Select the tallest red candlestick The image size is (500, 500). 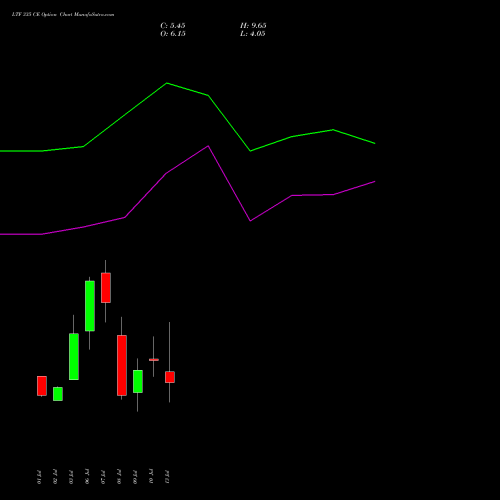click(x=122, y=365)
